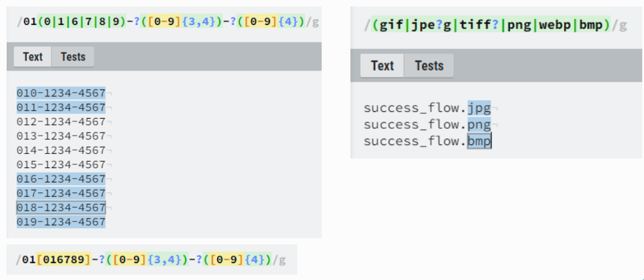Click the regex input starting with 01(0|1|6|7|8|9)
This screenshot has height=280, width=644.
coord(164,22)
